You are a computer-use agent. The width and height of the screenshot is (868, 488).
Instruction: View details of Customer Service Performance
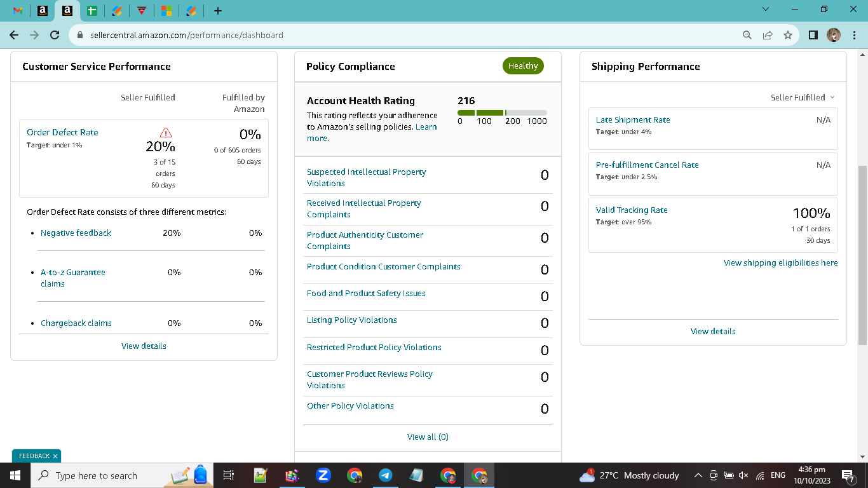144,346
